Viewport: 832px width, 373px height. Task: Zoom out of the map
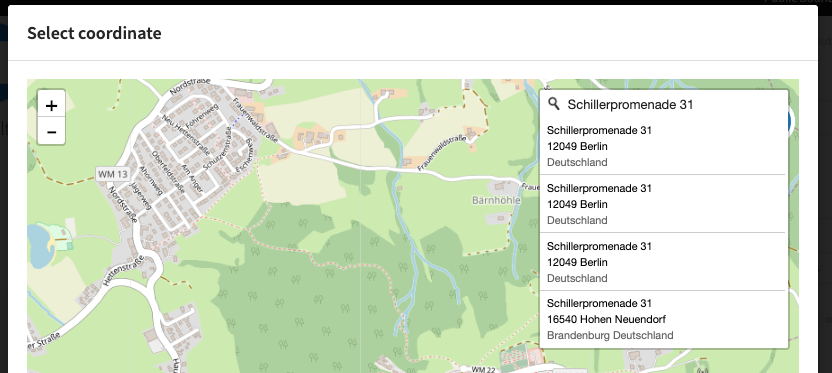pos(51,132)
